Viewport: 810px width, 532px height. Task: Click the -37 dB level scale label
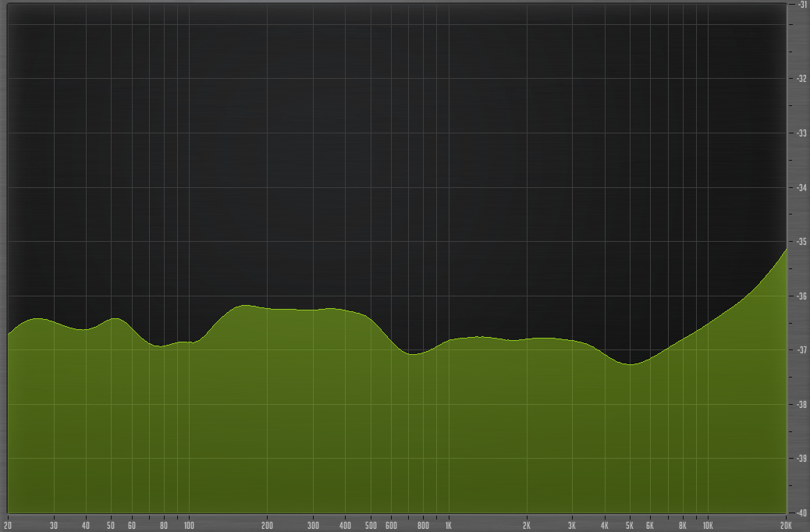click(x=801, y=349)
